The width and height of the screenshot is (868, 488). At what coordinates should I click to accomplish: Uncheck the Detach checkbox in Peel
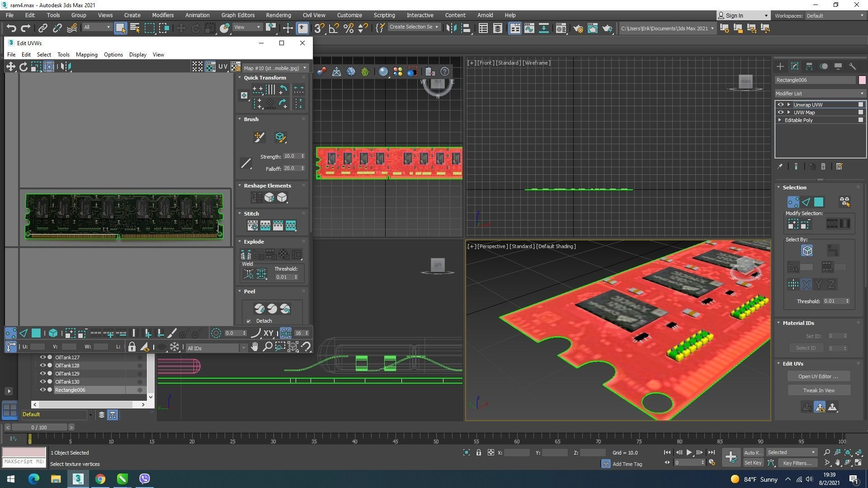[249, 321]
